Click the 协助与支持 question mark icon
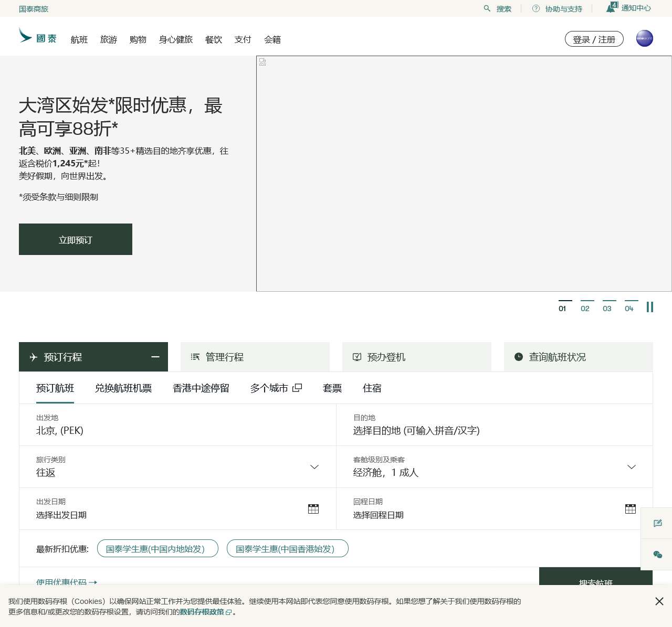This screenshot has height=627, width=672. (535, 8)
